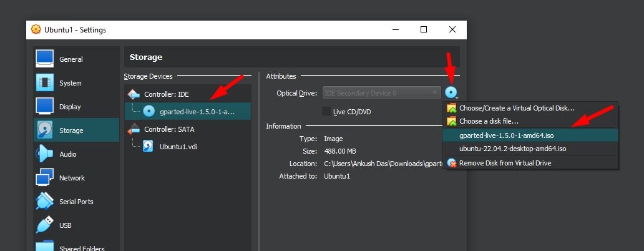Open the Shared Folders settings category
This screenshot has height=251, width=644.
76,247
